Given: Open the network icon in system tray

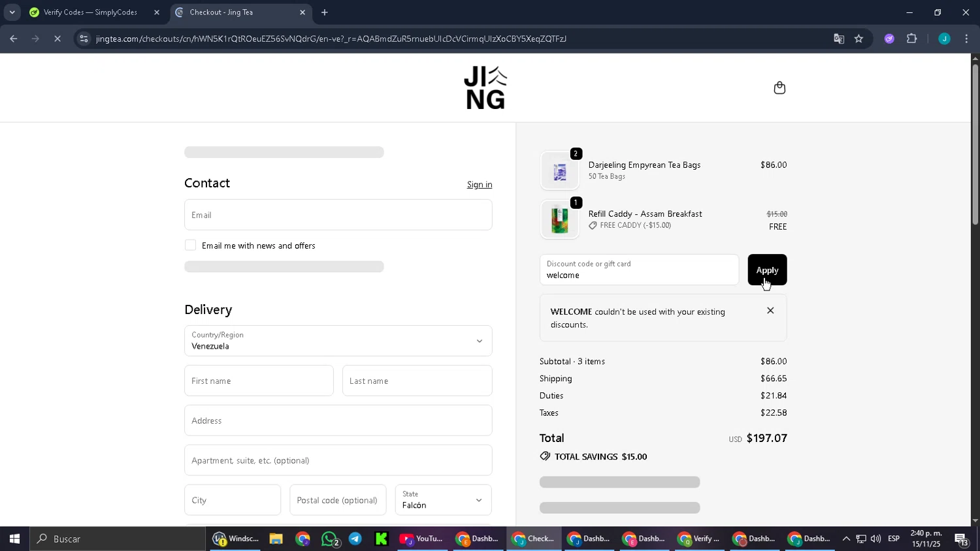Looking at the screenshot, I should click(x=861, y=539).
